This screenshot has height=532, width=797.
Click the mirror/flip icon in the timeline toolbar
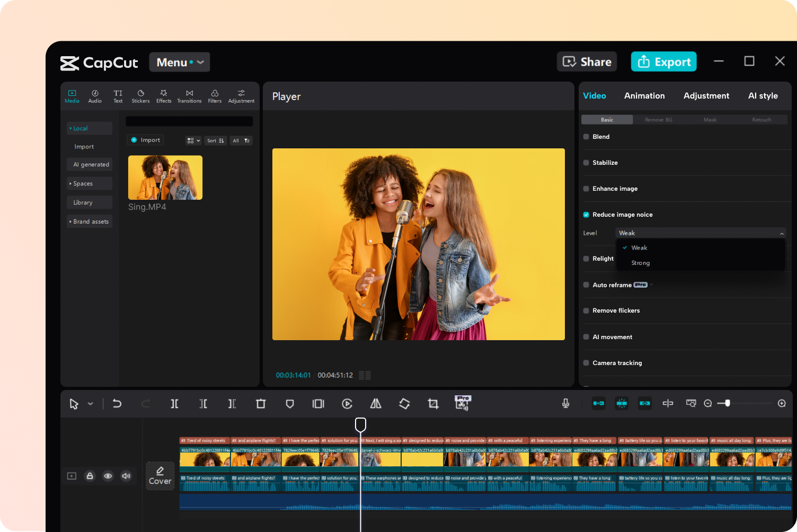[376, 403]
